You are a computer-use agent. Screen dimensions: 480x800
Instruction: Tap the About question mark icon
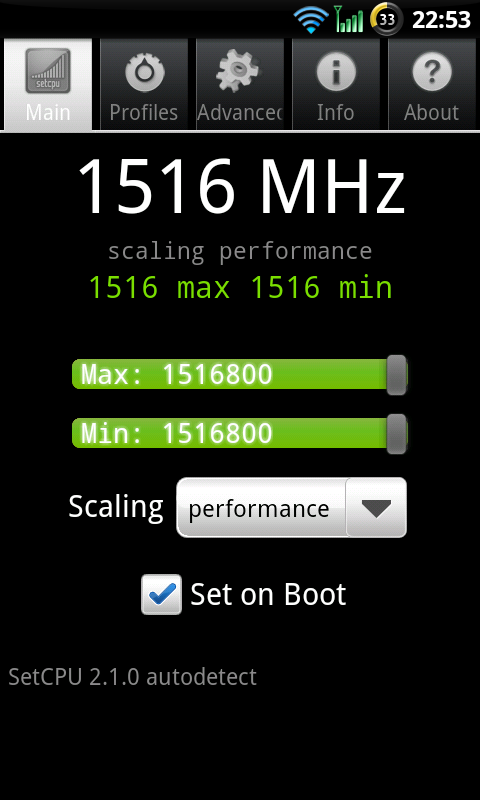point(432,71)
